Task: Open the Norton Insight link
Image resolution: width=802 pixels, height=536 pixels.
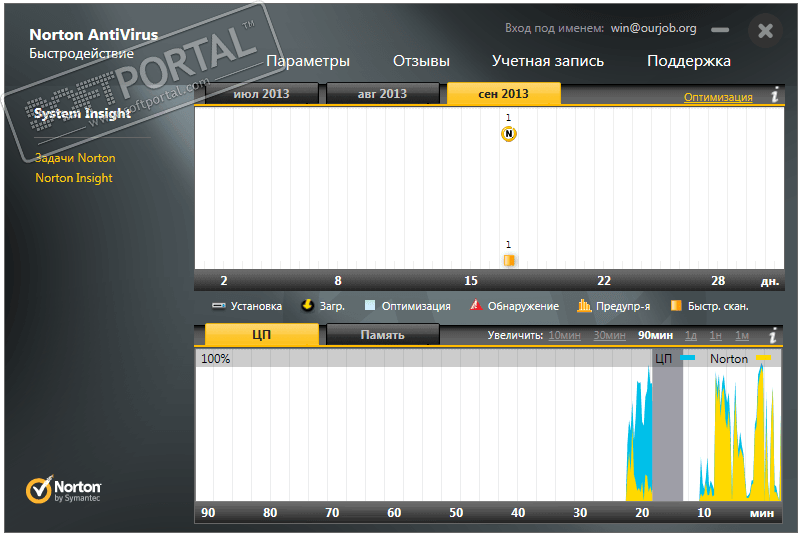Action: [74, 177]
